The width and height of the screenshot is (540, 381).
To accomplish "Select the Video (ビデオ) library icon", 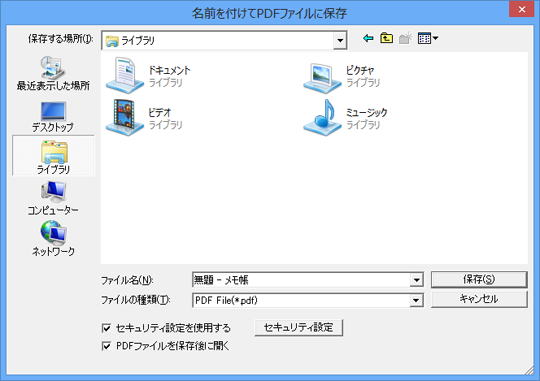I will [x=125, y=117].
